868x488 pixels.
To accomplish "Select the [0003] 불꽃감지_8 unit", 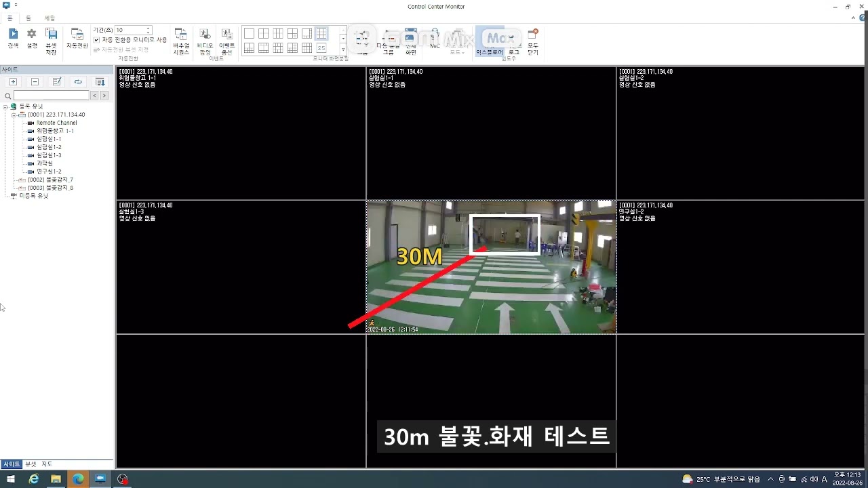I will point(51,188).
